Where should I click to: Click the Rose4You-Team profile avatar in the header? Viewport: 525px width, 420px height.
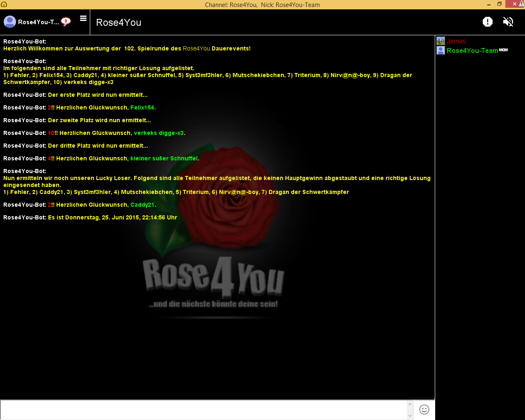tap(10, 22)
